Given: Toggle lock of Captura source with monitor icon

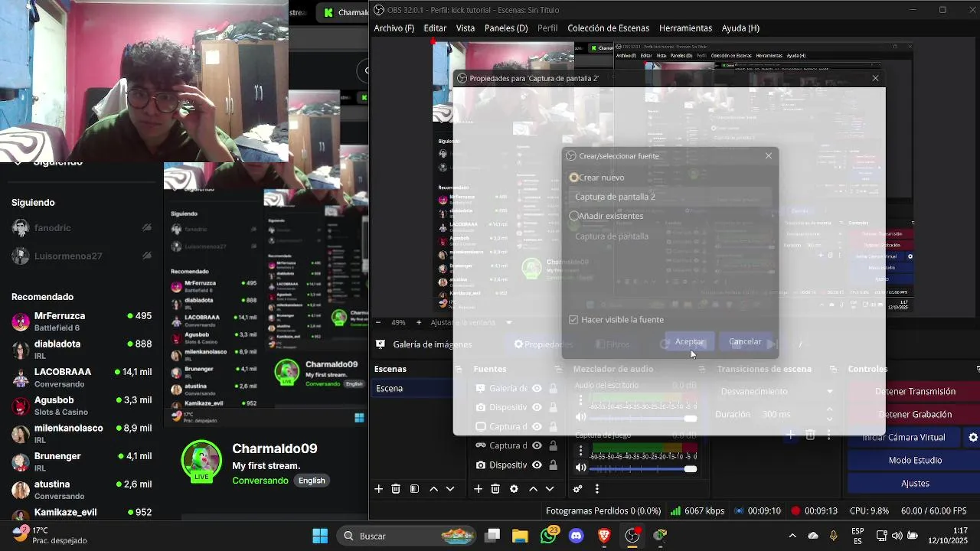Looking at the screenshot, I should click(x=553, y=426).
